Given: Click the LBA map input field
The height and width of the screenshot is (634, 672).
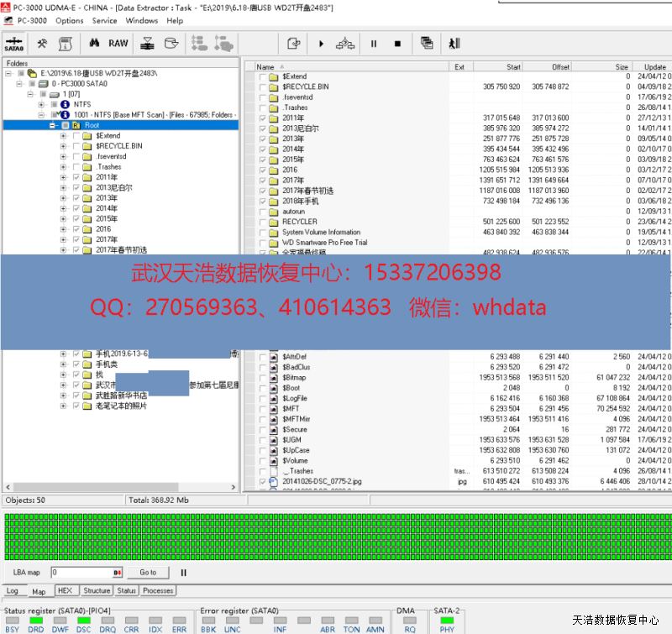Looking at the screenshot, I should (x=80, y=573).
